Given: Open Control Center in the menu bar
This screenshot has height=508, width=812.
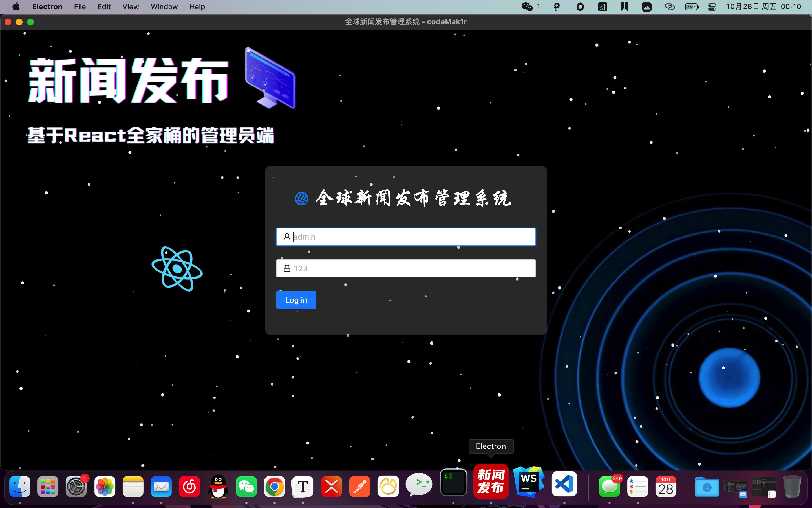Looking at the screenshot, I should 712,7.
